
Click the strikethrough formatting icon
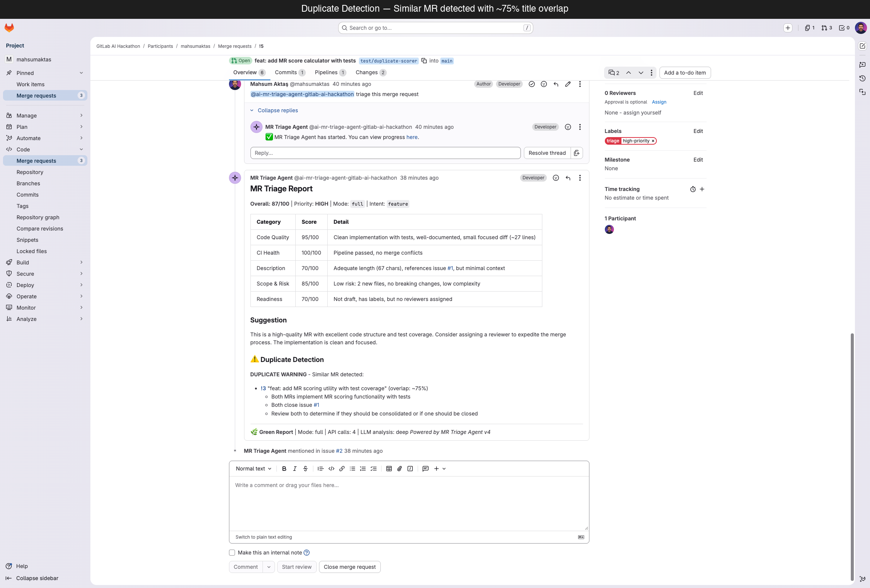[x=305, y=469]
